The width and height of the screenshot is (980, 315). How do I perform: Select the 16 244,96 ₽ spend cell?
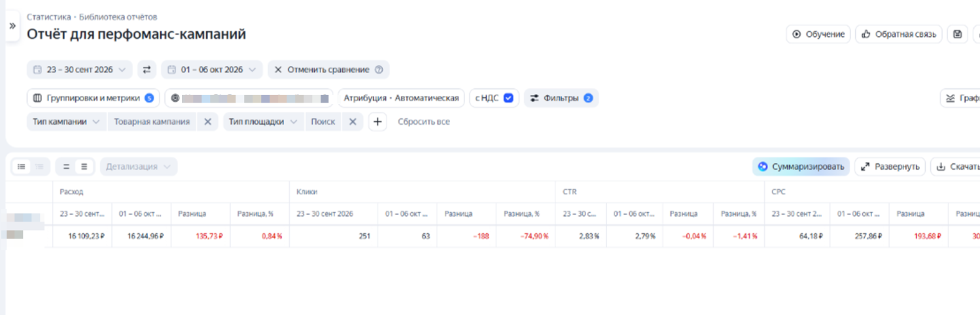tap(141, 236)
